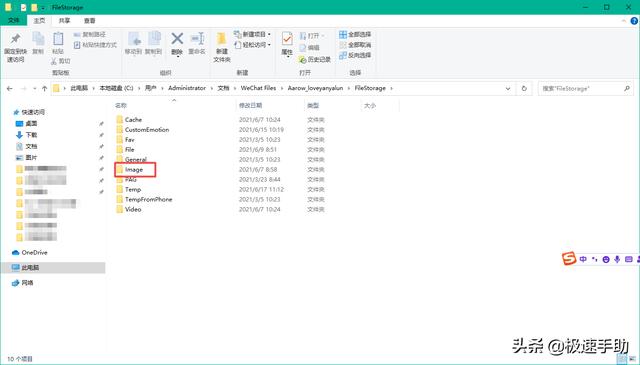Choose Paste shortcut (粘贴快捷方式)
Viewport: 640px width, 365px height.
(x=95, y=45)
